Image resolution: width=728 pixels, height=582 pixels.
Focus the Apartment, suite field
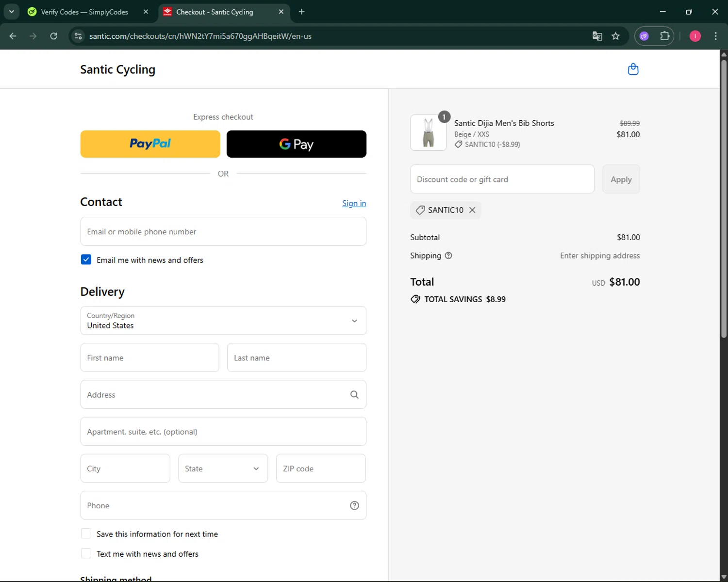pos(223,432)
